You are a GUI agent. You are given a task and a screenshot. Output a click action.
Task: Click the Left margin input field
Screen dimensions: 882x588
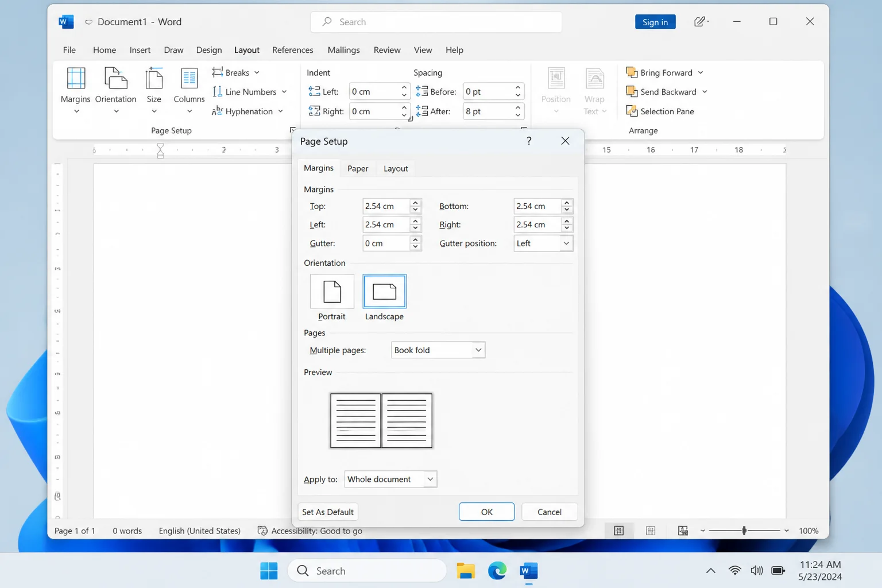pyautogui.click(x=386, y=225)
